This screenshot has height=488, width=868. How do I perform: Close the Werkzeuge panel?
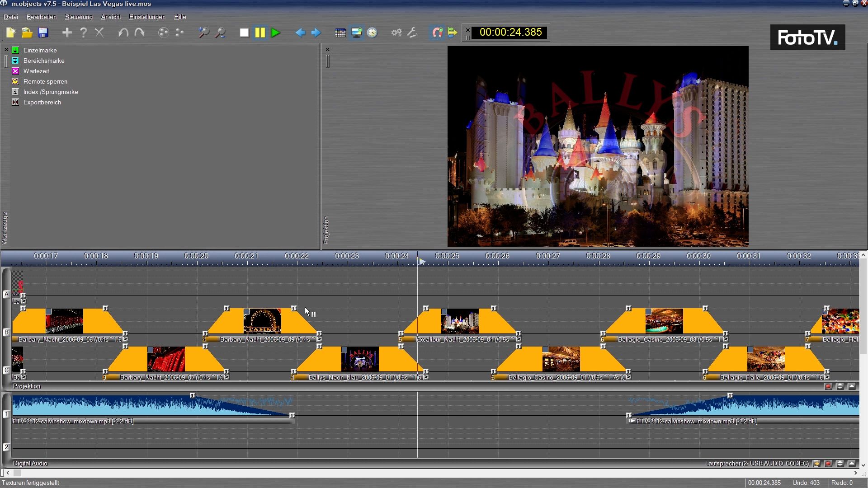click(6, 49)
